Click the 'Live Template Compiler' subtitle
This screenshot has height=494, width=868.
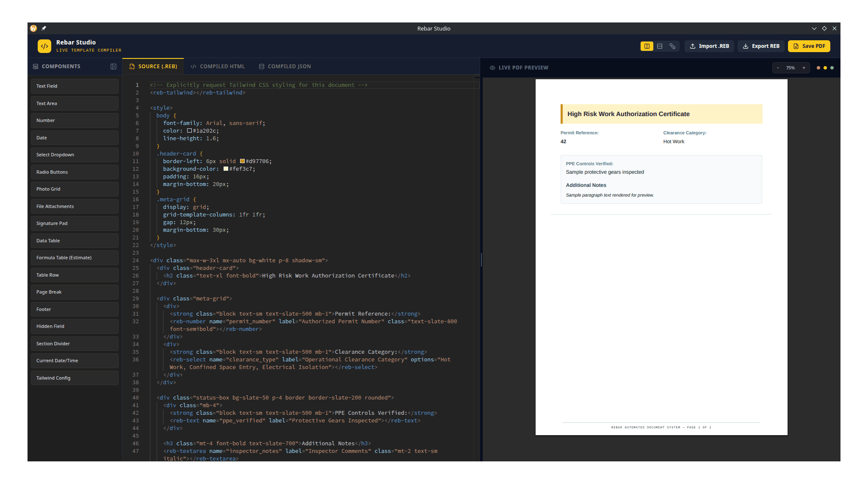tap(89, 50)
